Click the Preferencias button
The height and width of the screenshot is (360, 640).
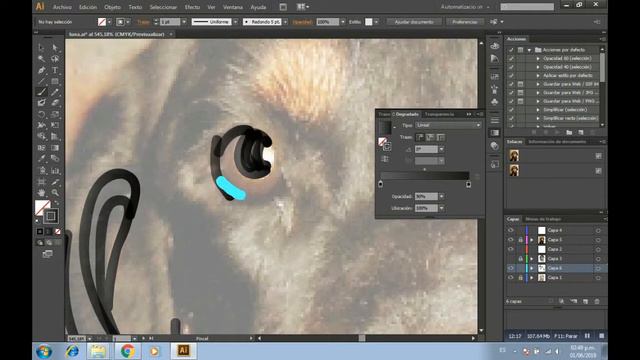[x=464, y=22]
